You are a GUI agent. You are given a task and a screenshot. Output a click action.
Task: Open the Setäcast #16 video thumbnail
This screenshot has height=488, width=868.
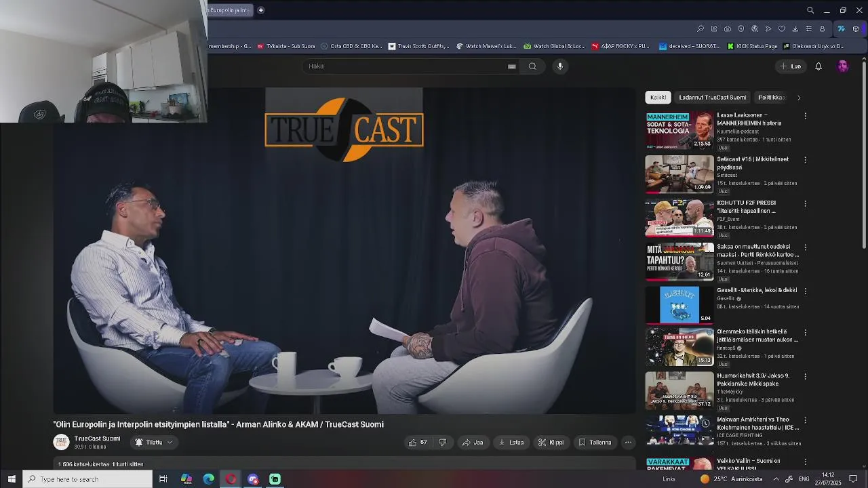[x=679, y=174]
